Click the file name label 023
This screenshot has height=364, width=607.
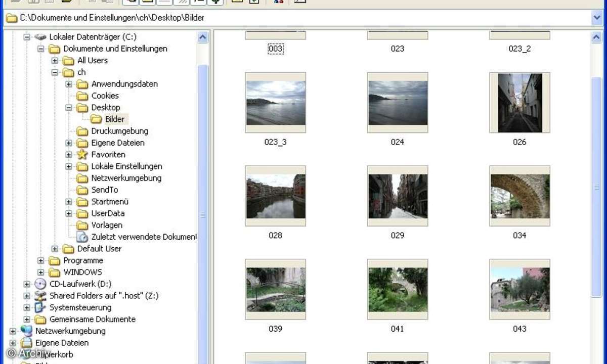(398, 49)
